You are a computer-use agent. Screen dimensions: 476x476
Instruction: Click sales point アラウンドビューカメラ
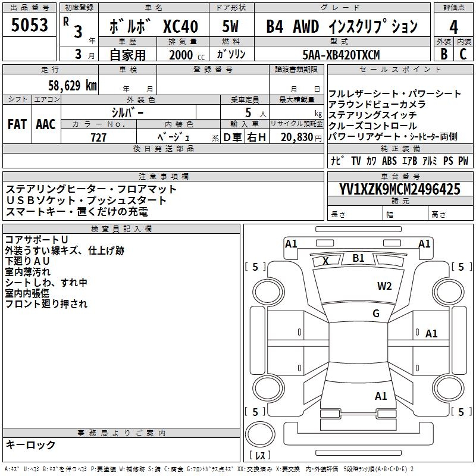coord(377,104)
